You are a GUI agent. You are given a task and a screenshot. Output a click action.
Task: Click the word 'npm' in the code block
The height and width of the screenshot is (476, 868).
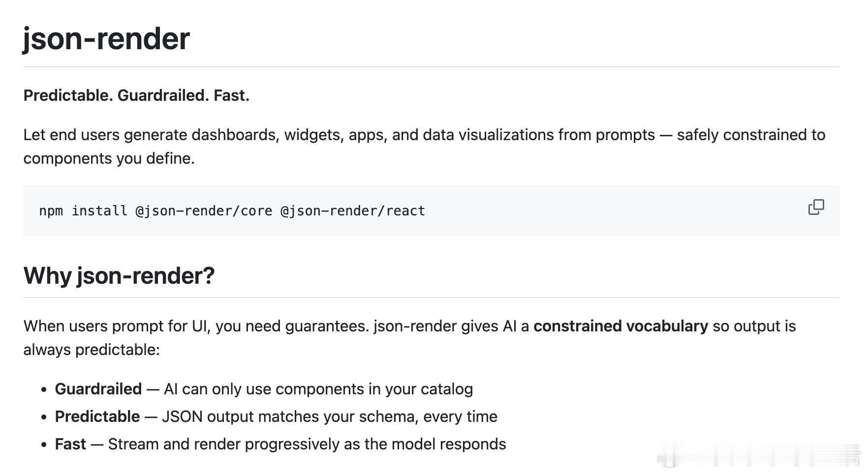(51, 211)
